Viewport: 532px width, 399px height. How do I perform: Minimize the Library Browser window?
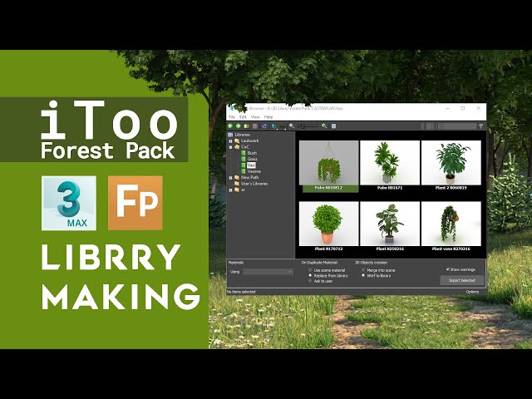coord(448,108)
